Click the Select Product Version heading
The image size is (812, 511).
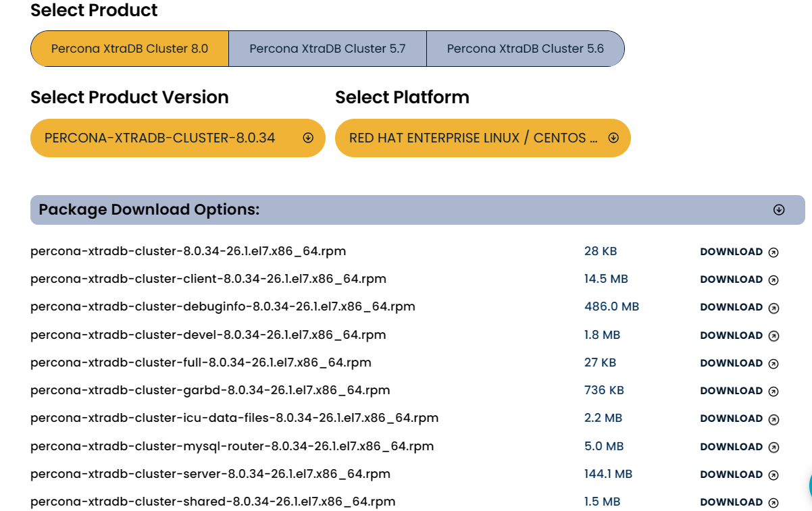coord(130,97)
